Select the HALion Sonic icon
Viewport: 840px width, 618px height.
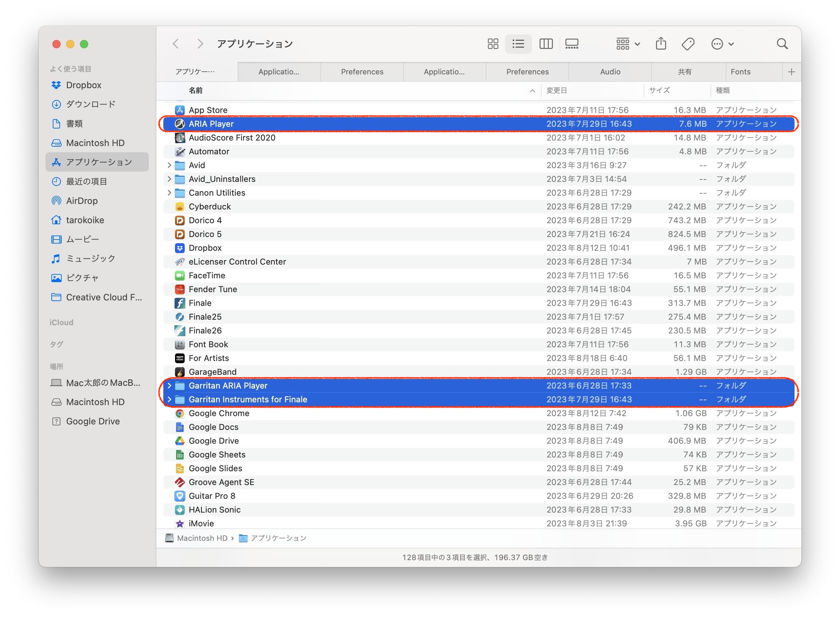point(180,510)
